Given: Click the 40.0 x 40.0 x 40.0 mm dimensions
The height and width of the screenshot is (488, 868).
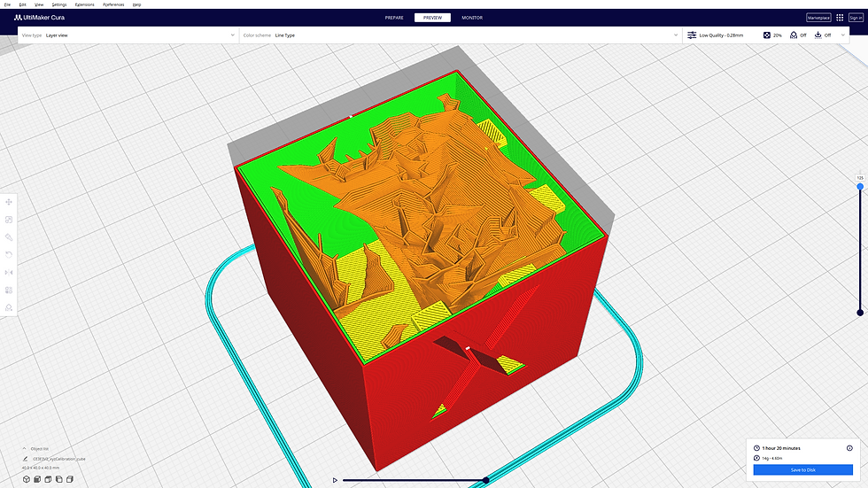Looking at the screenshot, I should 41,469.
